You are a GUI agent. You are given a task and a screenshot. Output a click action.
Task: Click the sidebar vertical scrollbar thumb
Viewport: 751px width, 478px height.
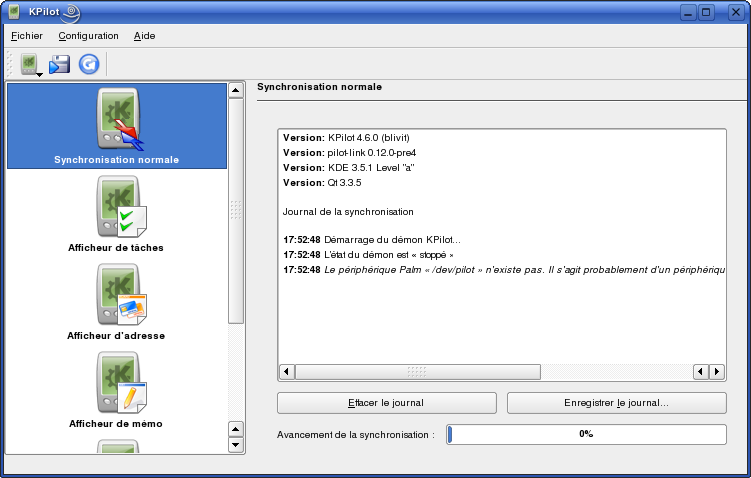236,211
